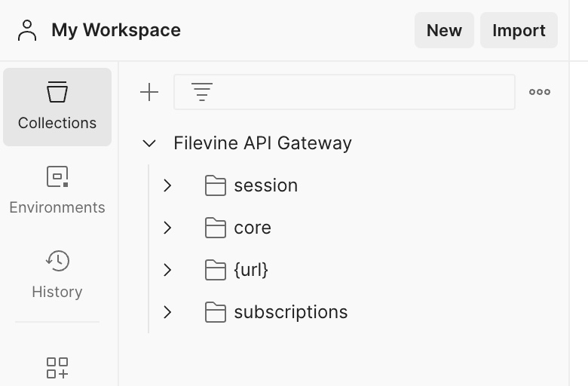Open the Collections sidebar tab
Screen dimensions: 588x386
pos(57,107)
